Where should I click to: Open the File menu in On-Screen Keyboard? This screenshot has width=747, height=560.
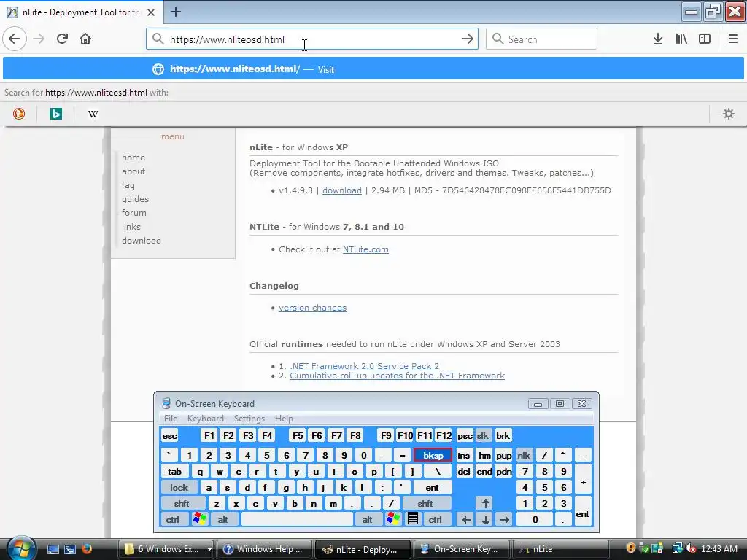coord(171,418)
